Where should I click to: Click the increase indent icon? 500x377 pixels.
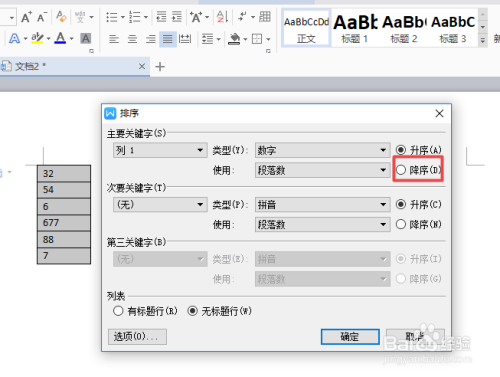click(x=177, y=16)
